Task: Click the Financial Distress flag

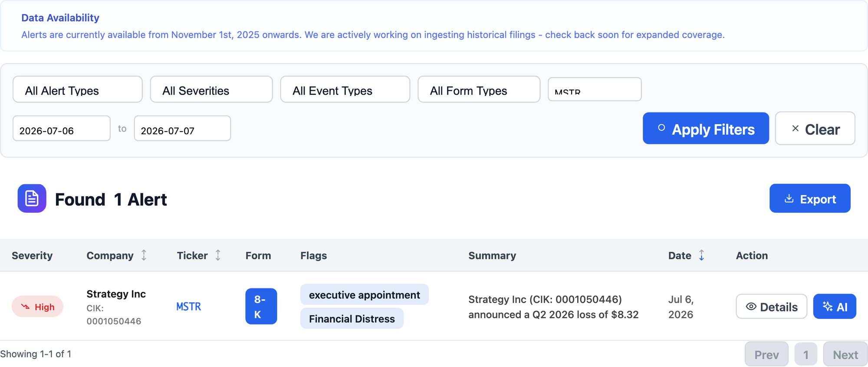Action: (x=352, y=319)
